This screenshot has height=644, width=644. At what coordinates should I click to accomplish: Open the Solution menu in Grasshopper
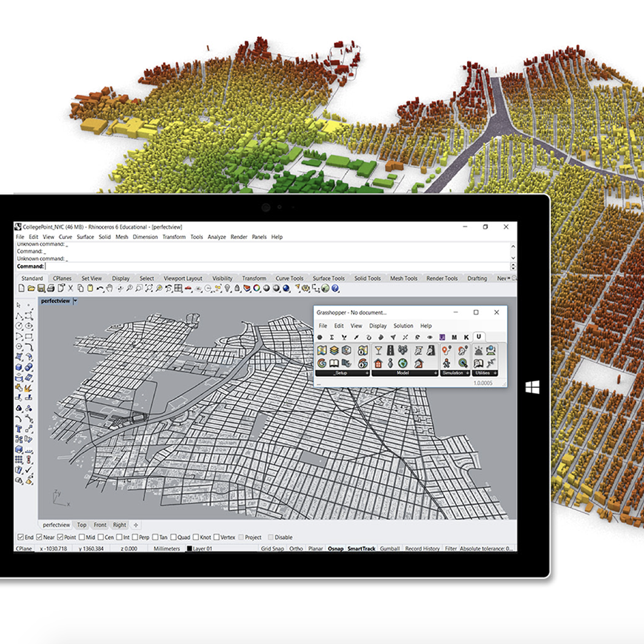coord(403,326)
